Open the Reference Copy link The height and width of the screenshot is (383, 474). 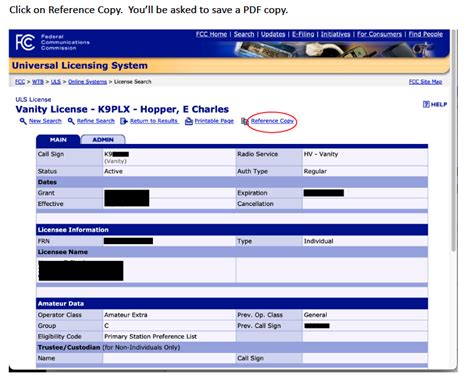272,121
